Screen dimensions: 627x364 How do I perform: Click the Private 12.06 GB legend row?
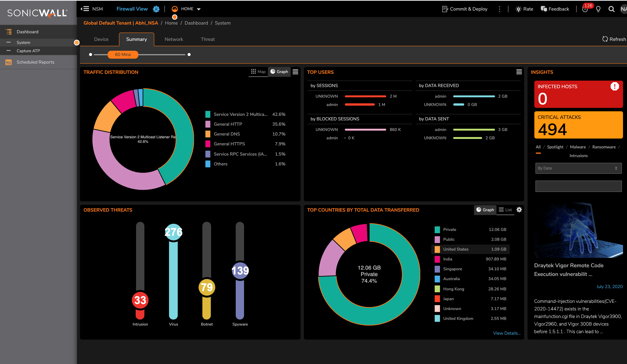[470, 229]
